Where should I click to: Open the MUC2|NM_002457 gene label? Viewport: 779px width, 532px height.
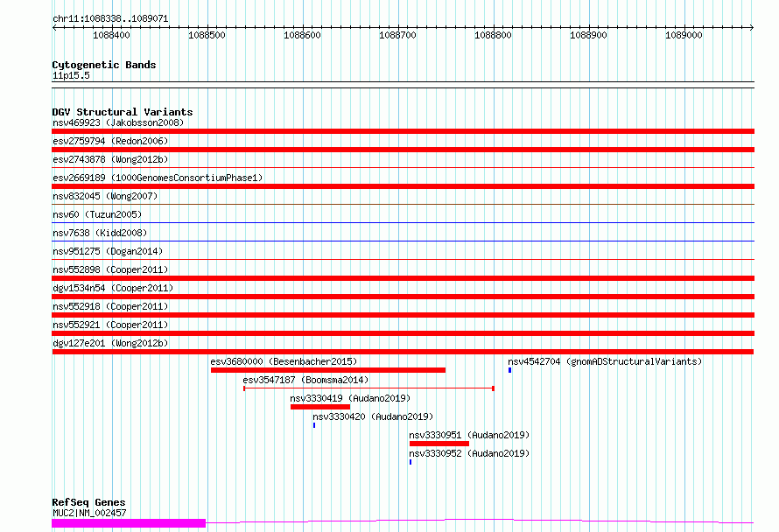click(89, 513)
